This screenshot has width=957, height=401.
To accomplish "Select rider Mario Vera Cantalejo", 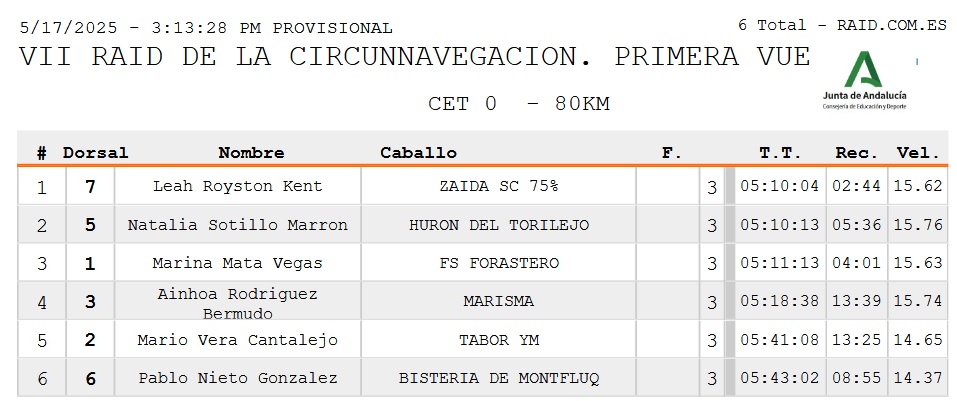I will 237,340.
